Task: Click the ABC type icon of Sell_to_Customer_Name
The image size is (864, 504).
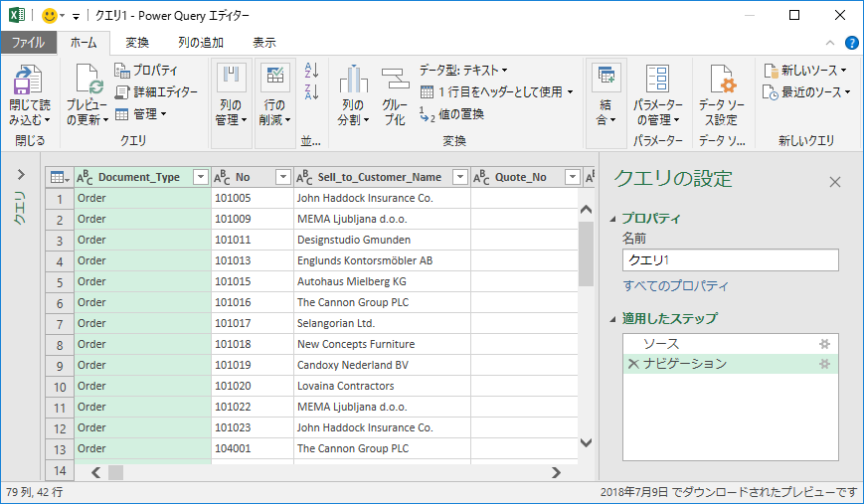Action: click(x=304, y=177)
